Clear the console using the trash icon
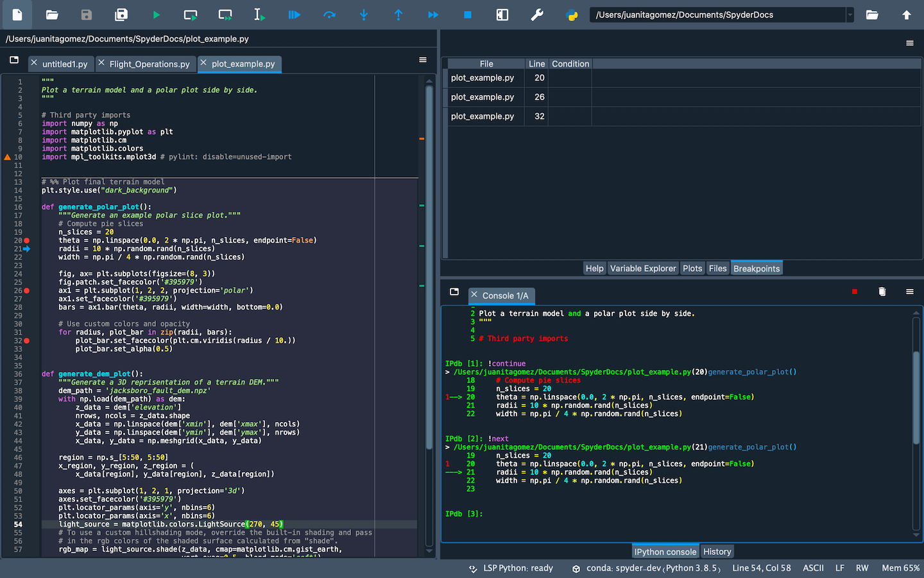 click(882, 291)
